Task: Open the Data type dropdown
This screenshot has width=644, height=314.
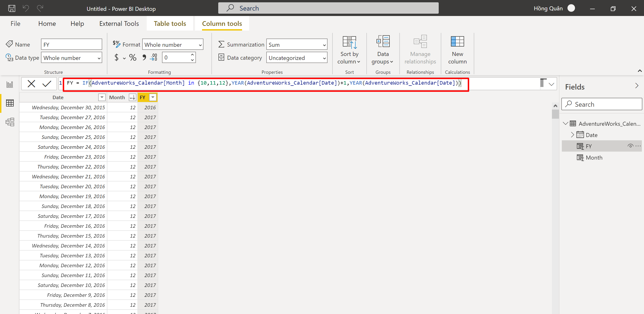Action: (72, 58)
